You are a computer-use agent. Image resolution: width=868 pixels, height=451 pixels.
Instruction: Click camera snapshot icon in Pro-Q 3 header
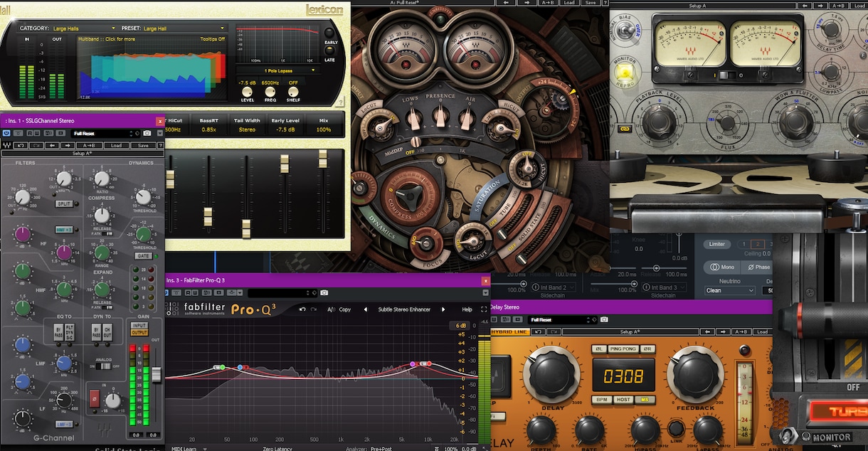coord(324,293)
